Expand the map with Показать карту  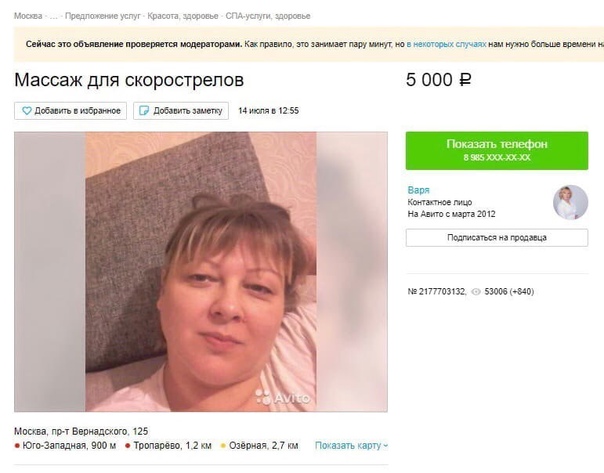click(351, 445)
